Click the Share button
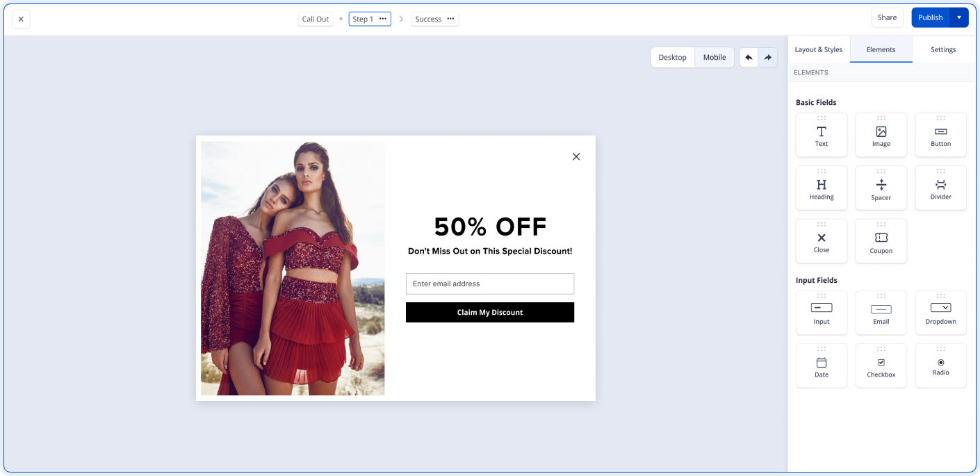 pos(887,17)
